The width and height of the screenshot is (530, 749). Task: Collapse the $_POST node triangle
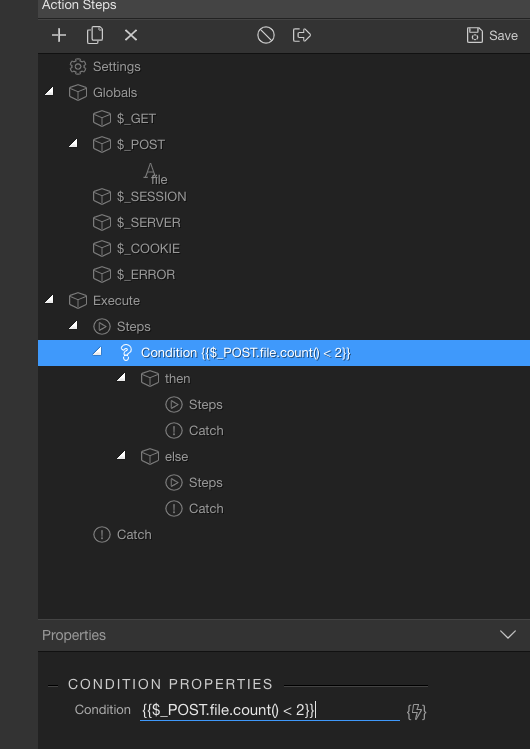(x=73, y=143)
